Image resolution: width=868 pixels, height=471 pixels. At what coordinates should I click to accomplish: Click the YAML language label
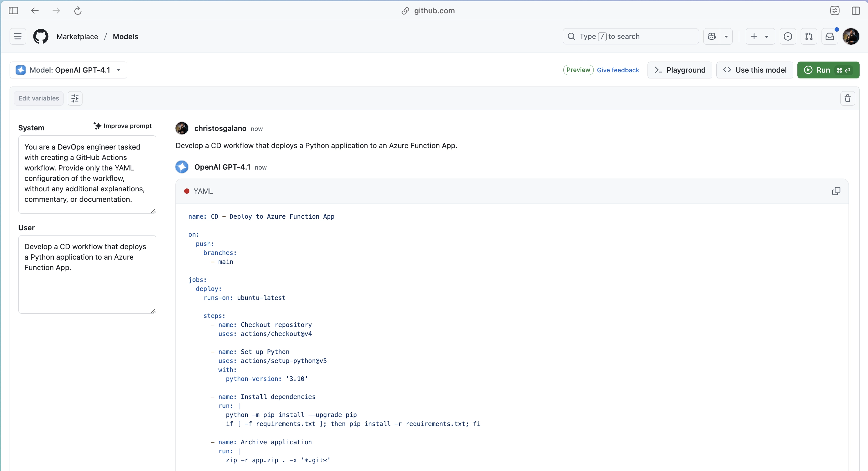click(203, 191)
